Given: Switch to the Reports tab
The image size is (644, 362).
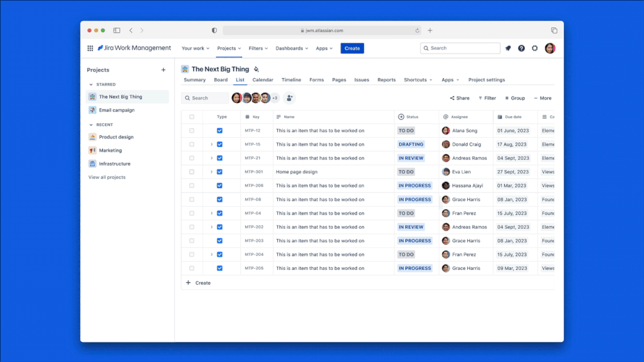Looking at the screenshot, I should click(387, 80).
